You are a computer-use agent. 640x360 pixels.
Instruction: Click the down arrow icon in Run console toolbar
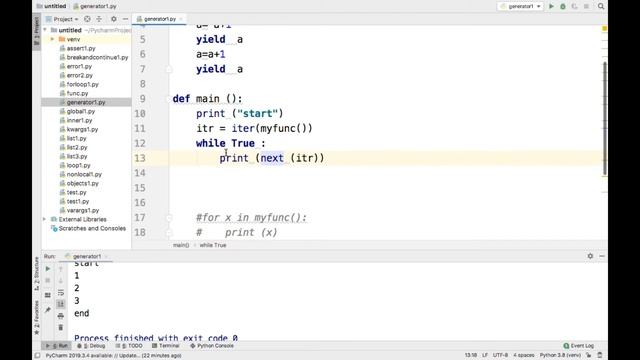pos(61,281)
